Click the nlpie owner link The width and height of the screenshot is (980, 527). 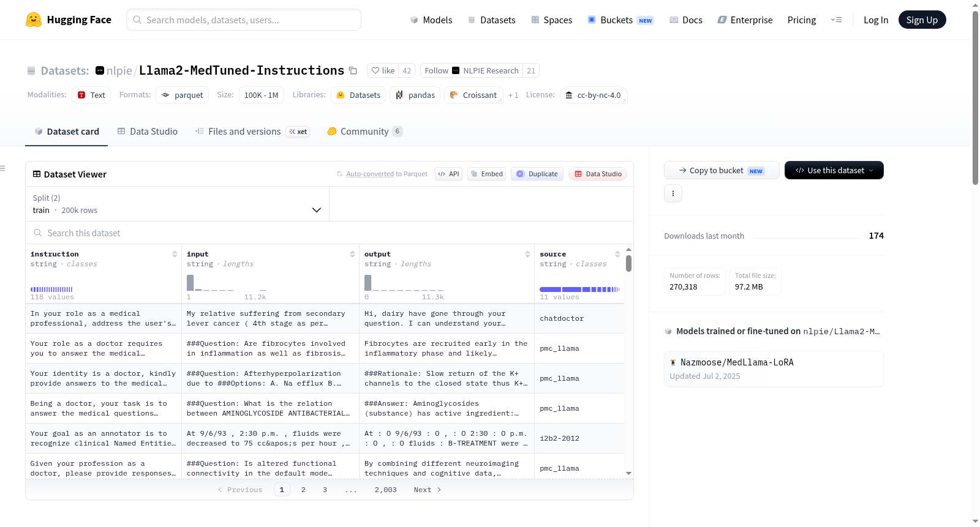(119, 70)
